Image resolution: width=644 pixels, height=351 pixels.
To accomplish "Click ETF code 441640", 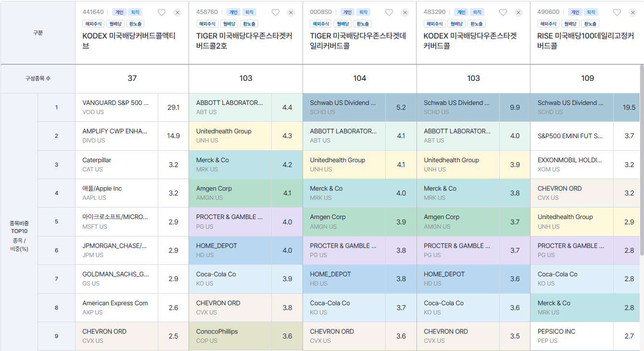I will point(93,12).
